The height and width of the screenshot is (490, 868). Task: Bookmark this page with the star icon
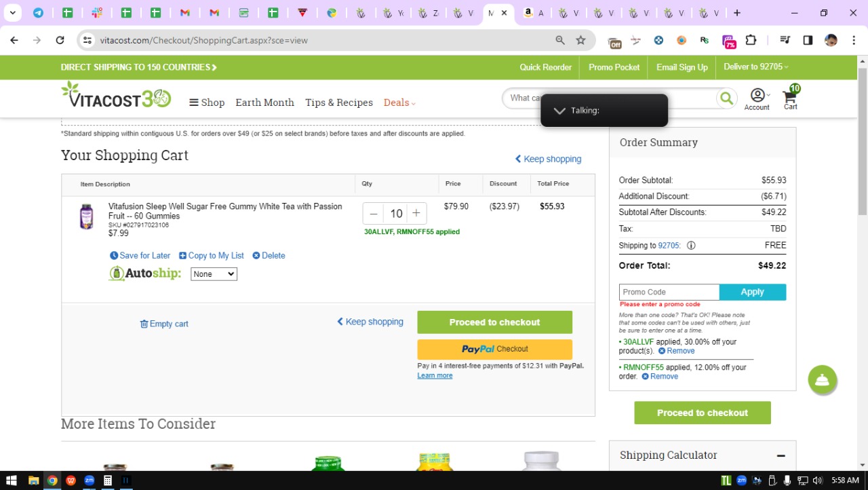click(x=580, y=40)
